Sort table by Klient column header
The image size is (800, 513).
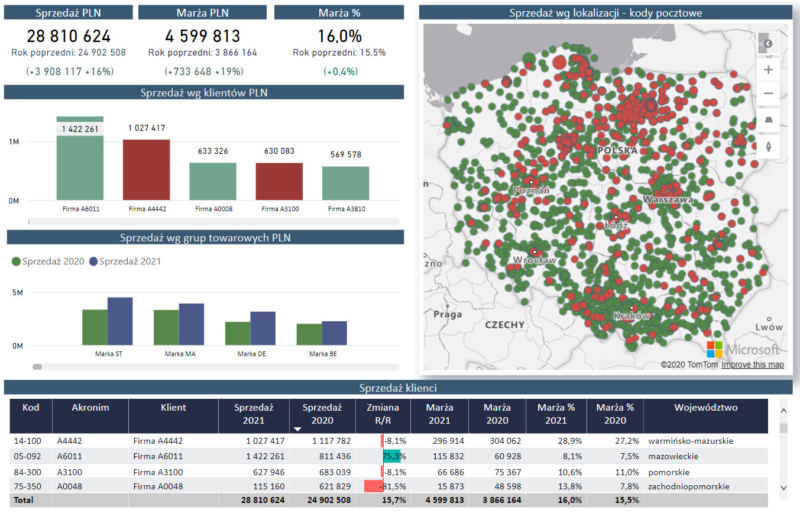click(172, 408)
